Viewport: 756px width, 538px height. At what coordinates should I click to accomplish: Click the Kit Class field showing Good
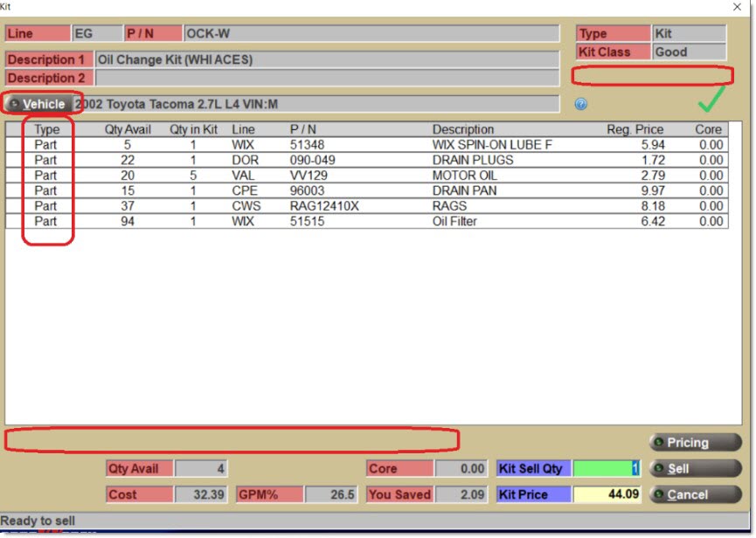click(689, 52)
